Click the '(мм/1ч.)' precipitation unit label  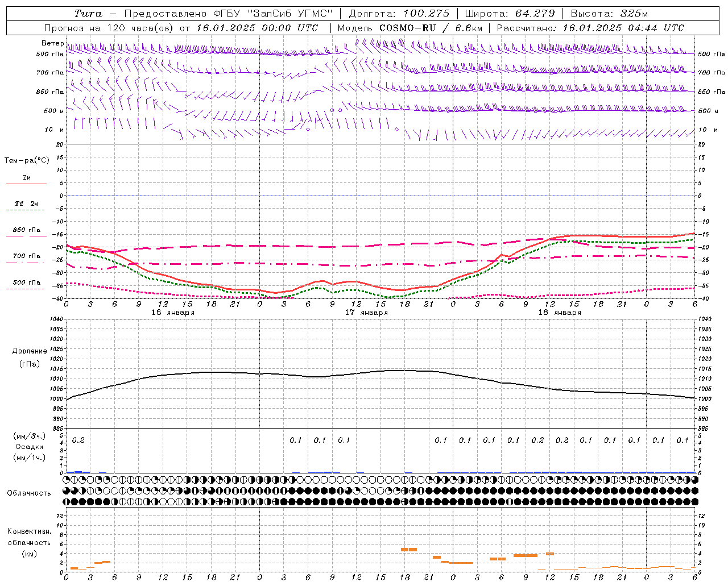pyautogui.click(x=30, y=458)
